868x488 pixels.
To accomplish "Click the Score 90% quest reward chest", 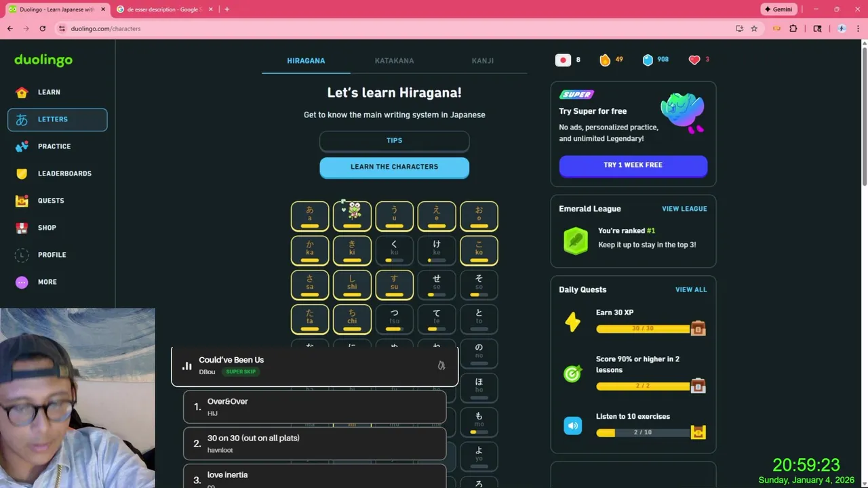I will coord(698,386).
